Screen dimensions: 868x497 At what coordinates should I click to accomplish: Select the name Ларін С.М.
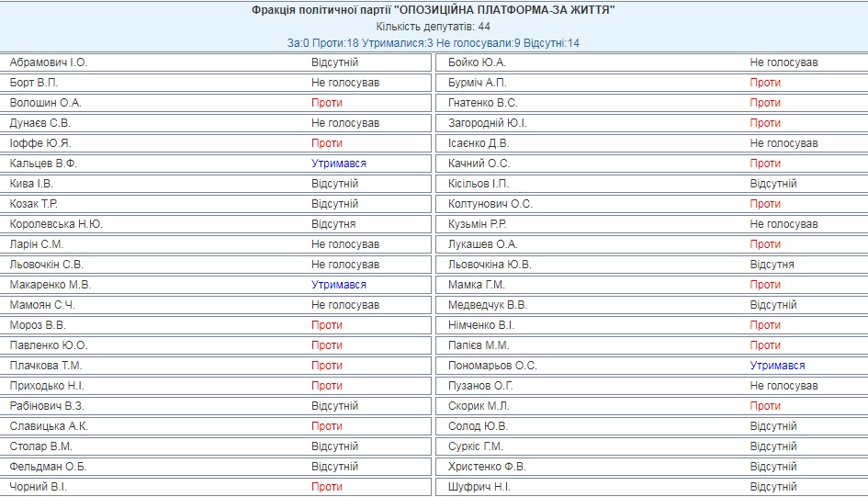click(37, 244)
